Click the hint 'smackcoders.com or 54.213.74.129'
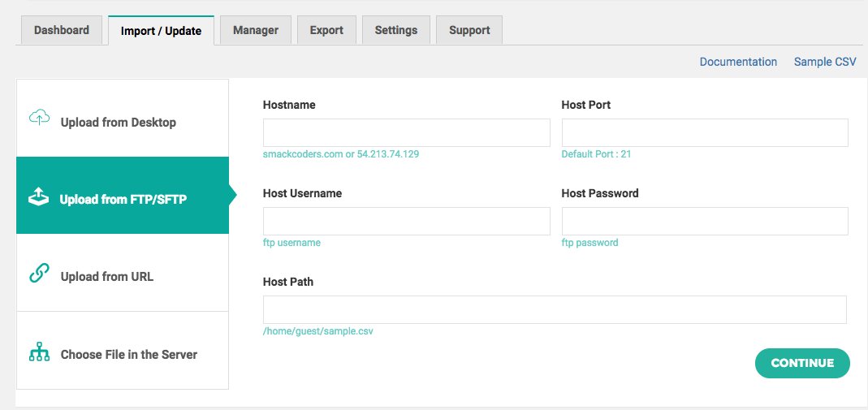Image resolution: width=868 pixels, height=410 pixels. 341,154
